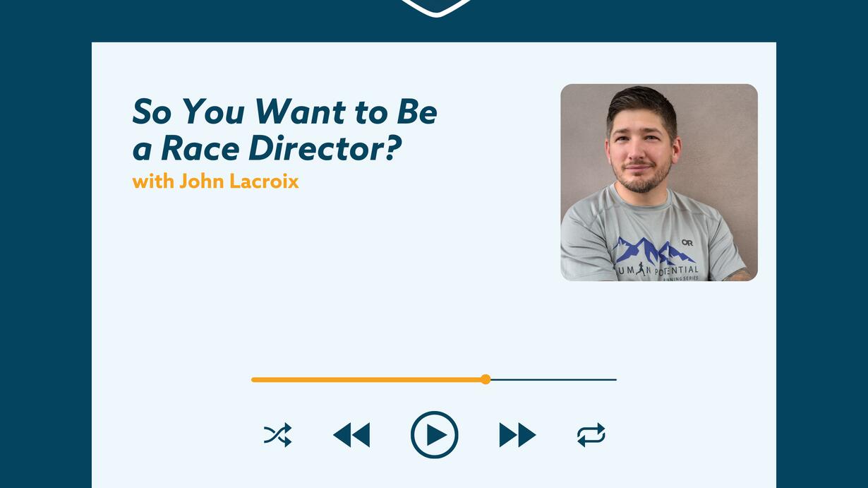868x488 pixels.
Task: Click the small OR logo on the shirt
Action: tap(687, 243)
